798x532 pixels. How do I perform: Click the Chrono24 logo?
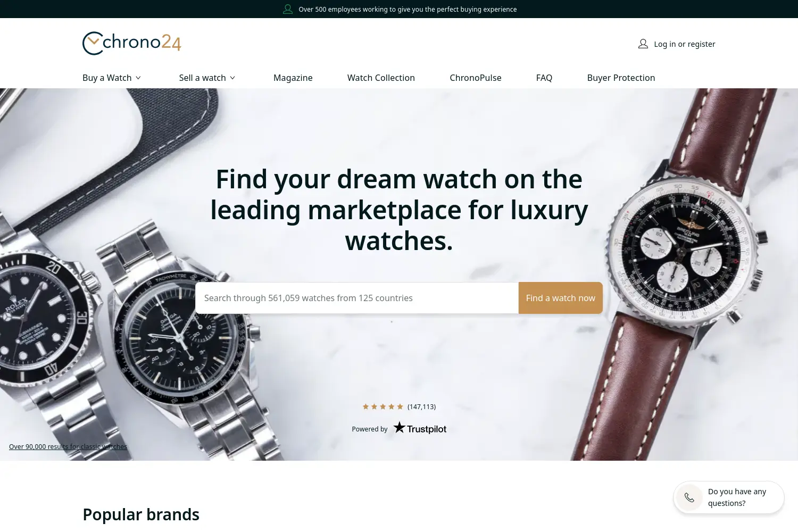click(x=132, y=43)
